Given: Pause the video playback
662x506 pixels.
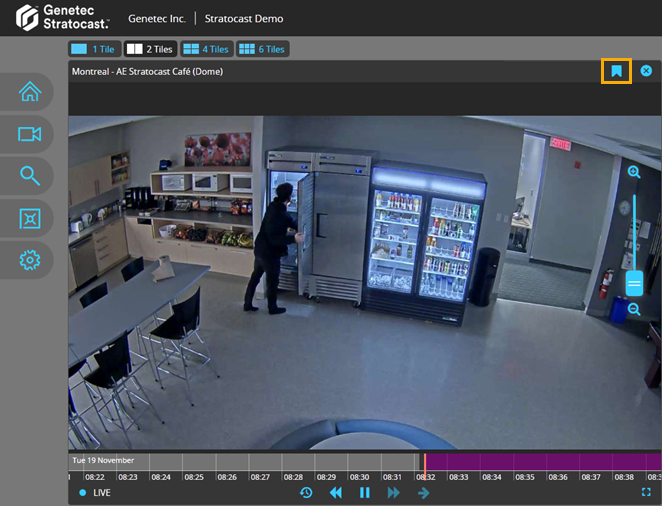Looking at the screenshot, I should coord(364,492).
